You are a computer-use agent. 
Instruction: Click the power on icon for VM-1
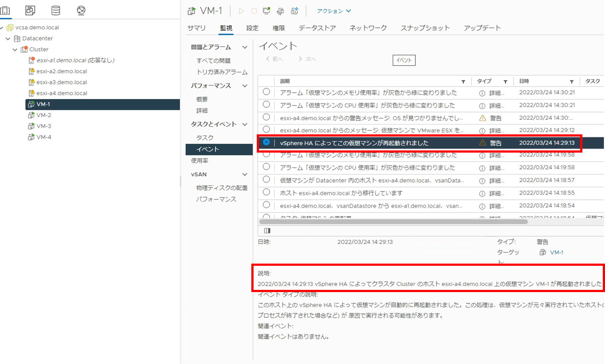[x=241, y=11]
